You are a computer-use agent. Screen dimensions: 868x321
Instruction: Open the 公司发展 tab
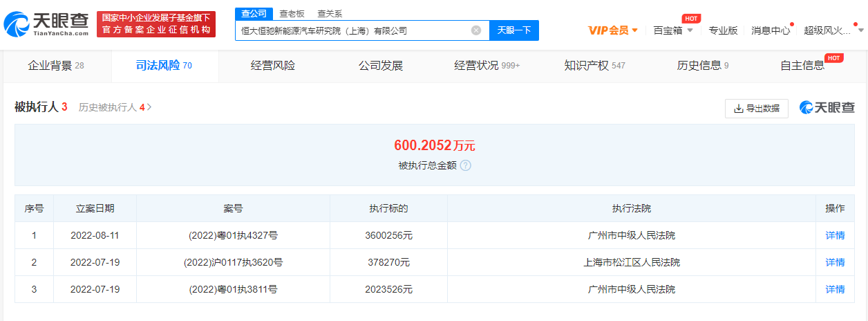(381, 66)
